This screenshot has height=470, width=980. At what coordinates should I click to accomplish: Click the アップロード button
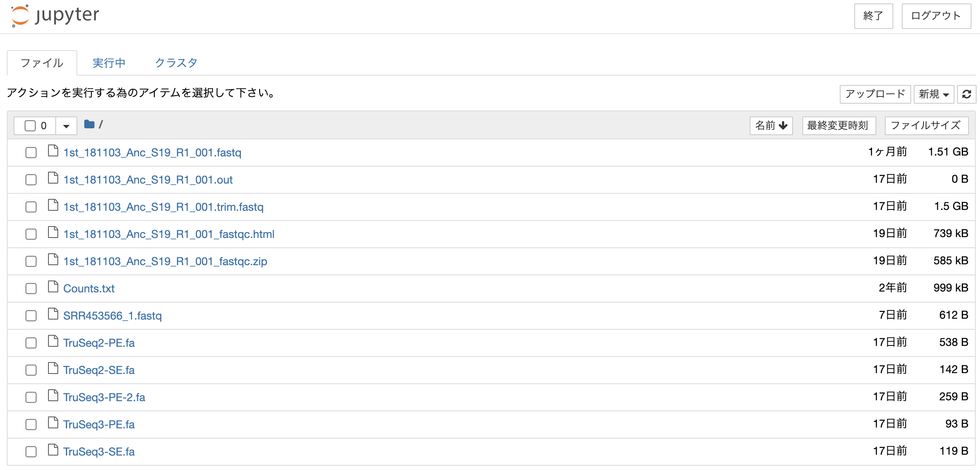(875, 94)
